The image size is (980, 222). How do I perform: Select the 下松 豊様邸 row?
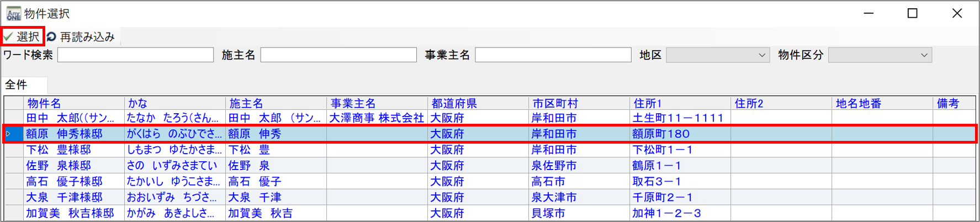59,150
